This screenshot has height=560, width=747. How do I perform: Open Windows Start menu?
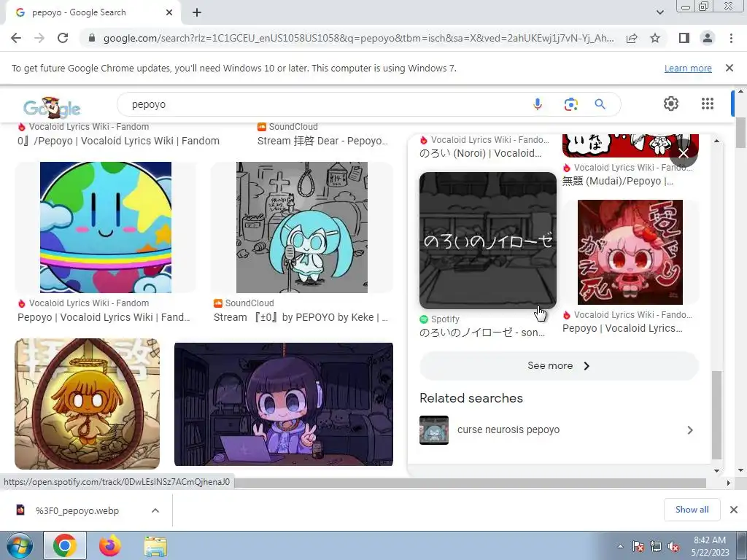click(18, 545)
